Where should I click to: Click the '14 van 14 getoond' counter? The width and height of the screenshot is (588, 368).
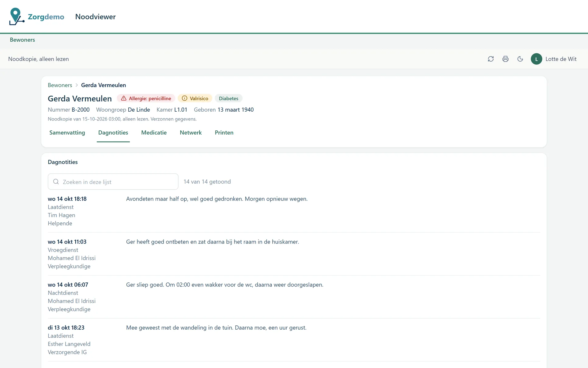(207, 182)
